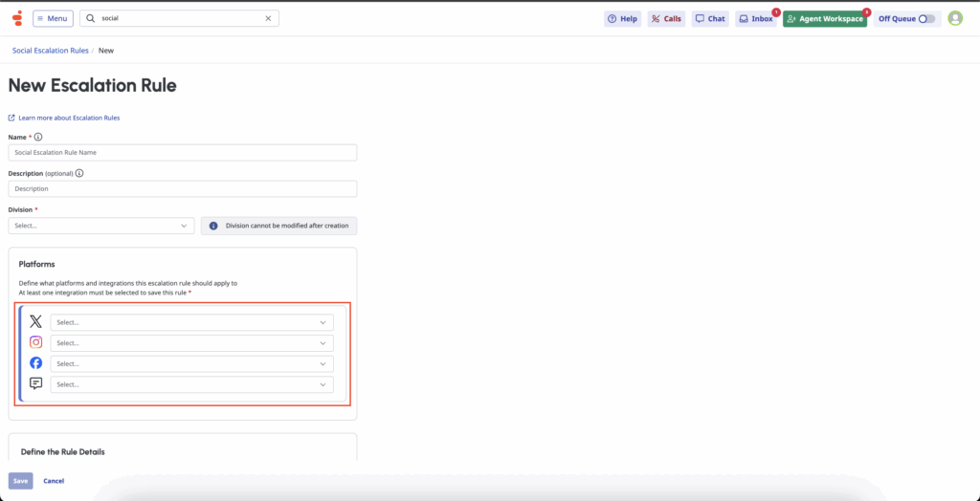Screen dimensions: 980x501
Task: Expand the Facebook integration dropdown
Action: pyautogui.click(x=191, y=363)
